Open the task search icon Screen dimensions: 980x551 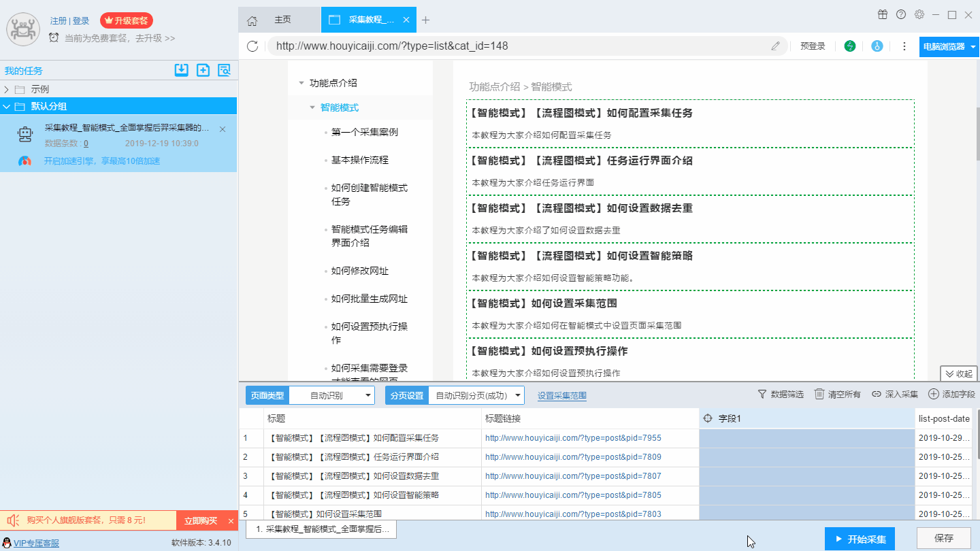224,69
